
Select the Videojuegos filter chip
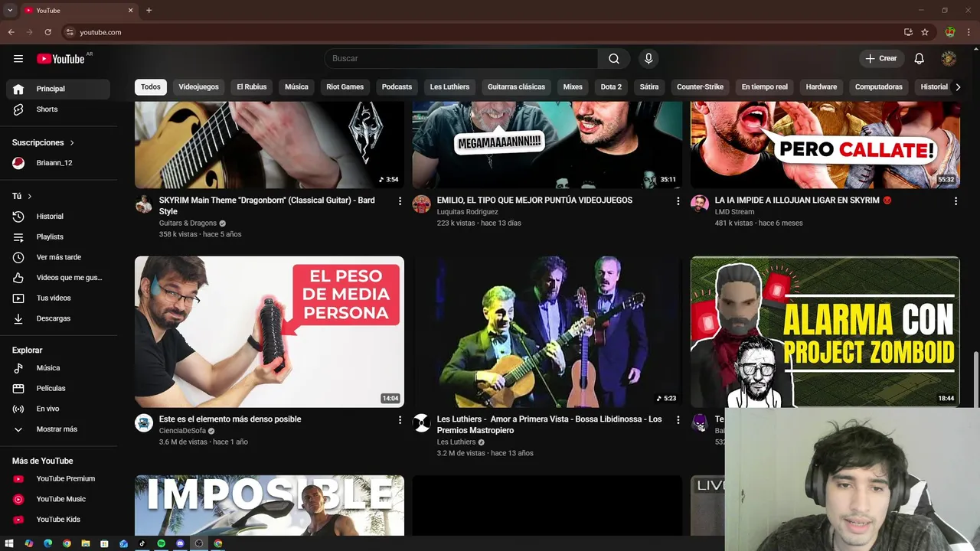coord(199,87)
